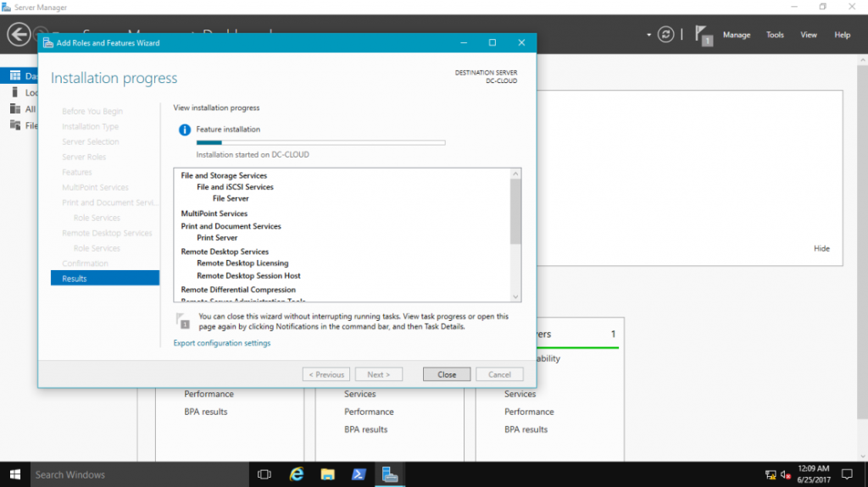The width and height of the screenshot is (868, 487).
Task: Click the Close button in wizard
Action: (447, 374)
